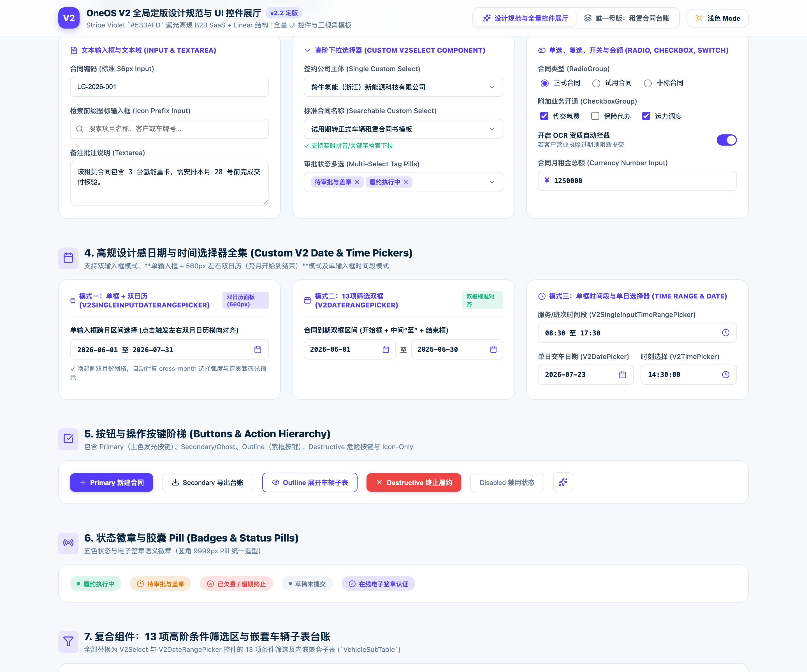Click the 备注批注说明 textarea

(x=170, y=183)
